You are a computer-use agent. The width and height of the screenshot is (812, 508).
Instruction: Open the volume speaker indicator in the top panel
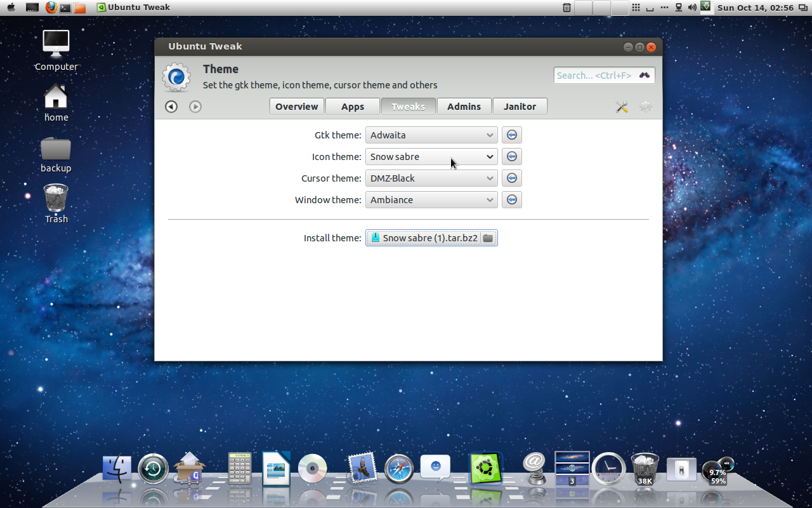tap(692, 8)
